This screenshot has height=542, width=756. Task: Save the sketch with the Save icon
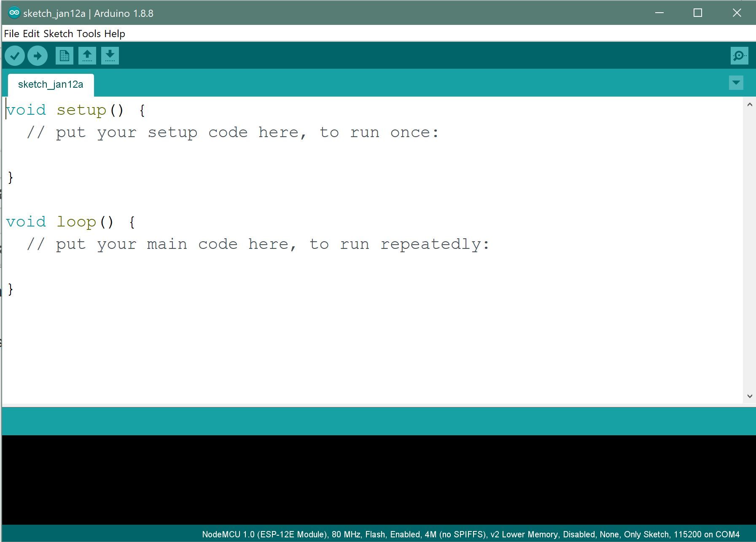tap(110, 55)
